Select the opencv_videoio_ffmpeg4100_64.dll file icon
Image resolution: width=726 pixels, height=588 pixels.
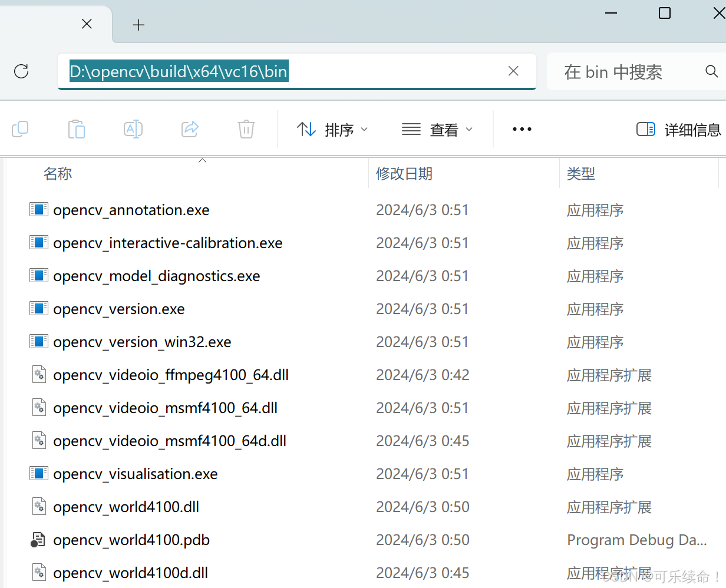point(39,374)
